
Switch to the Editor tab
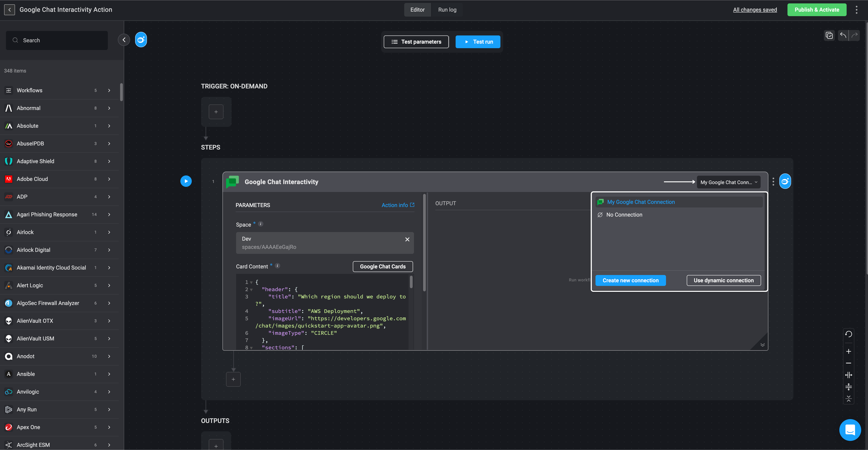point(417,10)
